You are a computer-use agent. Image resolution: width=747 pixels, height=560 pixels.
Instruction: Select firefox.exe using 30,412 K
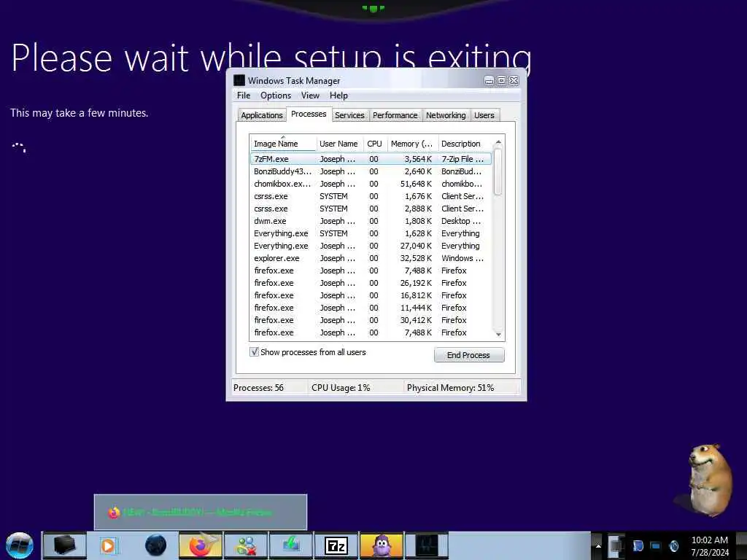pyautogui.click(x=371, y=320)
